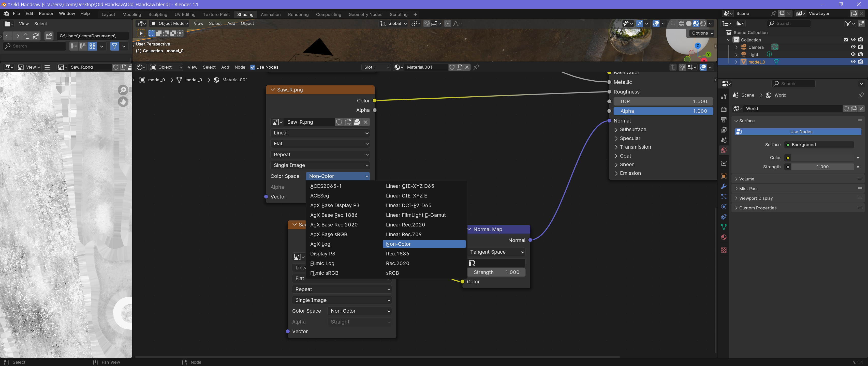Expand model_0 in the outliner
Viewport: 868px width, 366px height.
click(x=736, y=62)
